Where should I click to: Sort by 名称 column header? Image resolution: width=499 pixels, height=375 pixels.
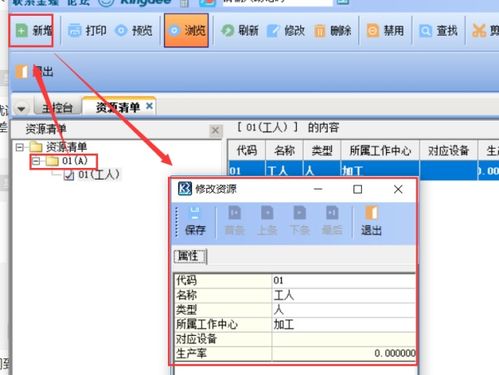click(284, 151)
